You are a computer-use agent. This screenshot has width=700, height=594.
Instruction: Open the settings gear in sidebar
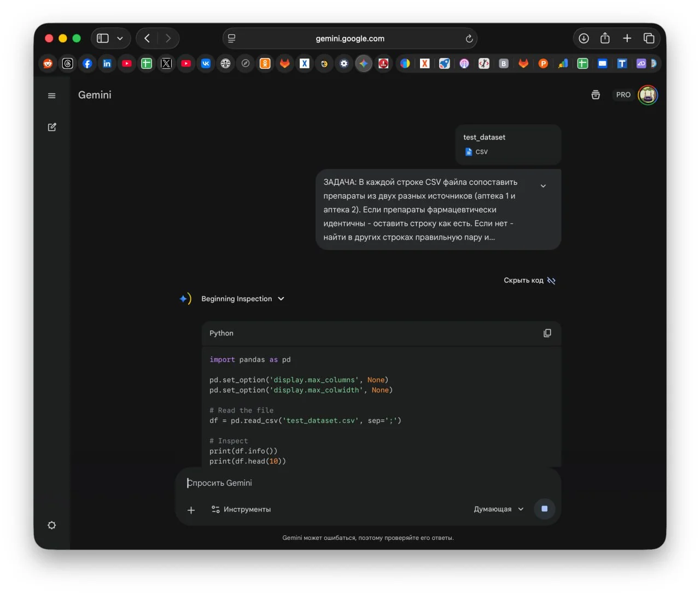point(52,525)
